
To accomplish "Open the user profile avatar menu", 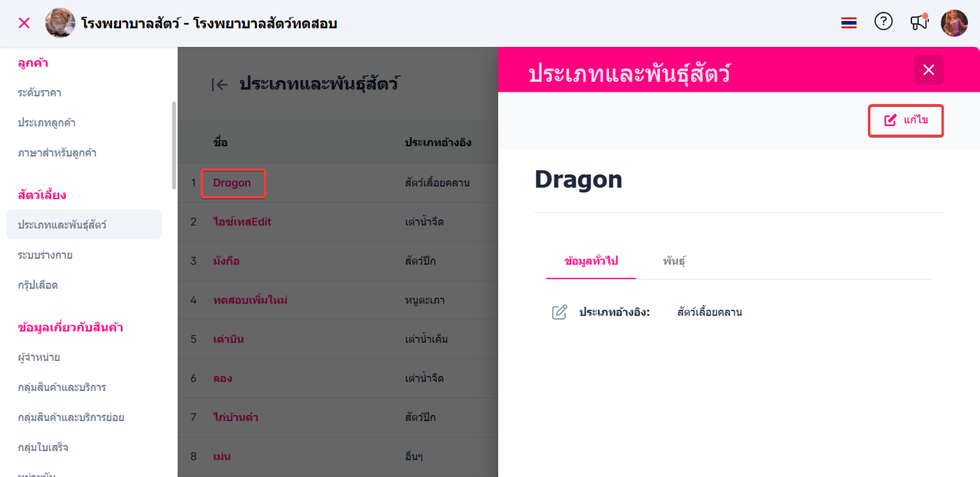I will pos(954,23).
